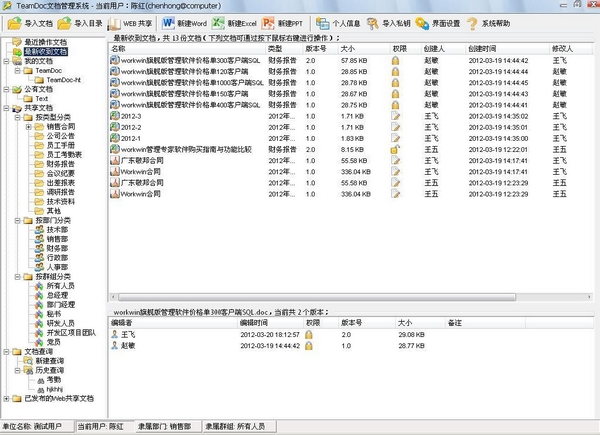
Task: Open WEB 共享 from the toolbar
Action: coord(129,24)
